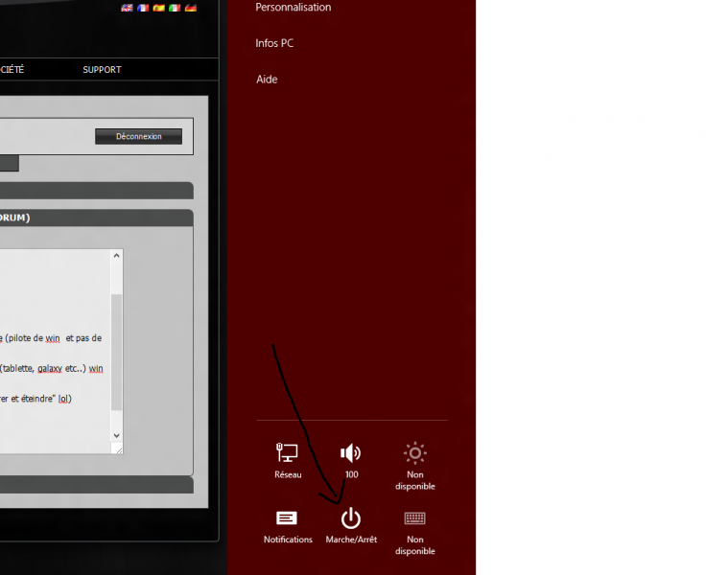Click inside the forum message text area
728x575 pixels.
point(55,351)
